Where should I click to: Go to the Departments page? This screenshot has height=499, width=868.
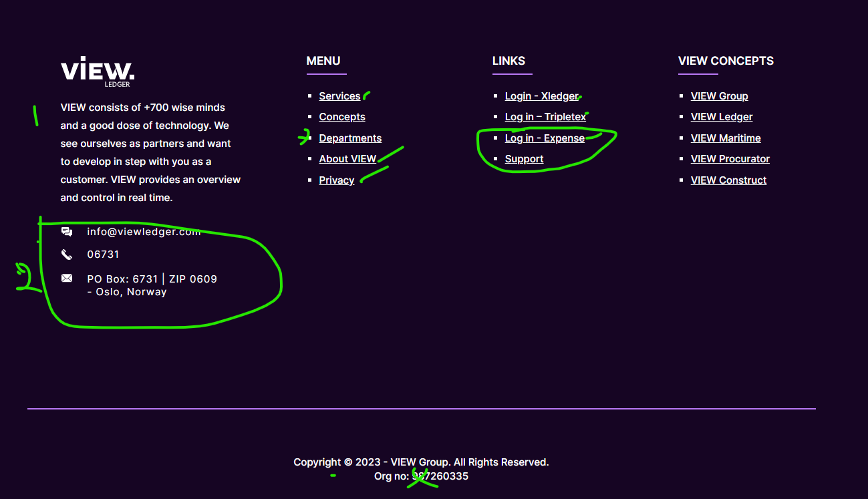click(x=350, y=138)
